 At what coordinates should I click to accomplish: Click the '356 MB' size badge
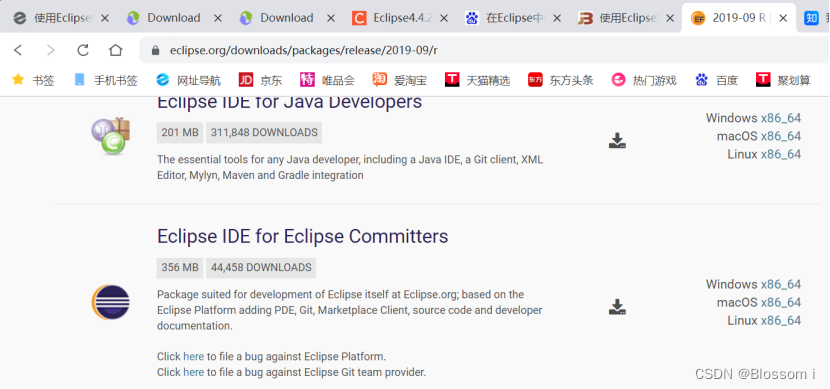[180, 267]
